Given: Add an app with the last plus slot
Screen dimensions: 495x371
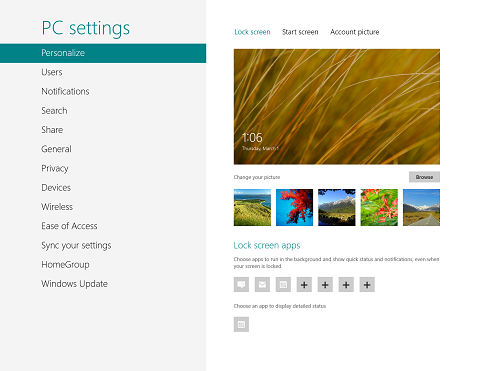Looking at the screenshot, I should (x=367, y=285).
